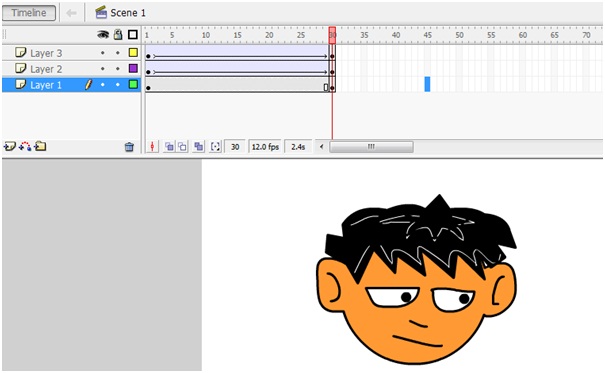Screen dimensions: 605x373
Task: Toggle Layer 2 purple outline swatch
Action: click(133, 68)
